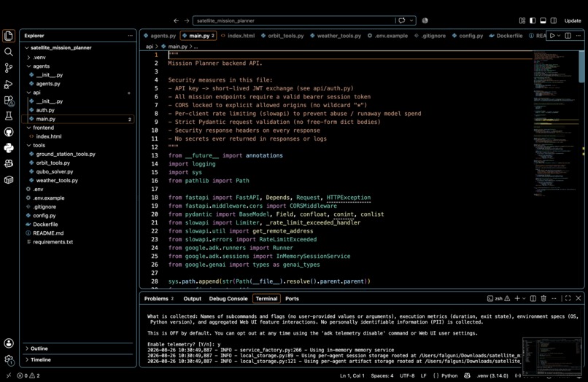
Task: Click Spaces: 4 indentation setting
Action: [x=382, y=375]
